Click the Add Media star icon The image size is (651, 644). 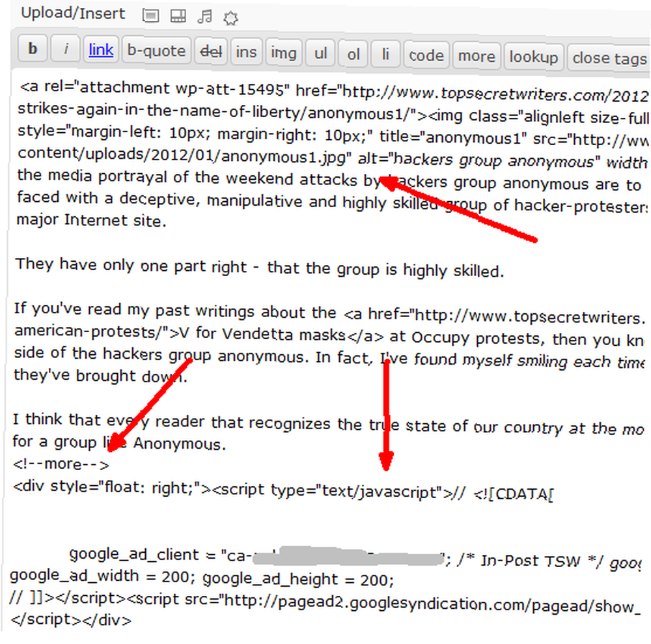[x=230, y=18]
